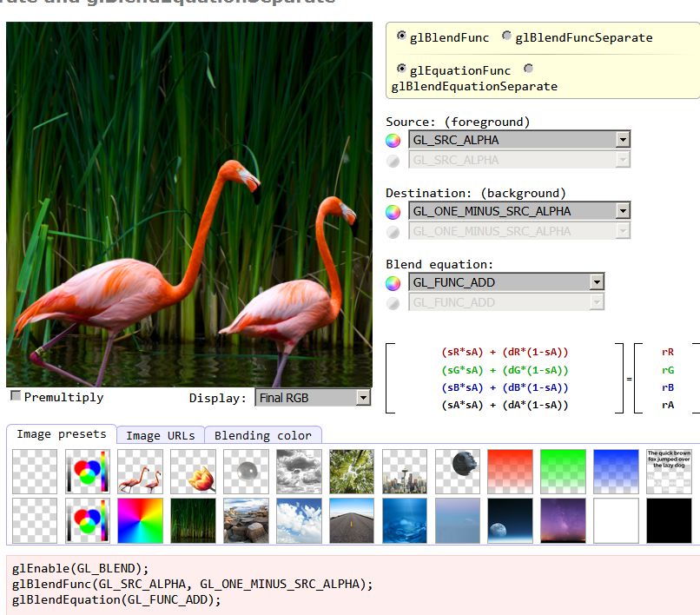Select the flamingos foreground preset thumbnail

[140, 472]
